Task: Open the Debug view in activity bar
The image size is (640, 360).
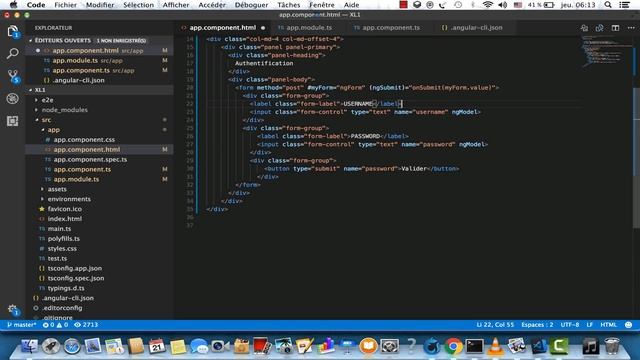Action: (x=13, y=98)
